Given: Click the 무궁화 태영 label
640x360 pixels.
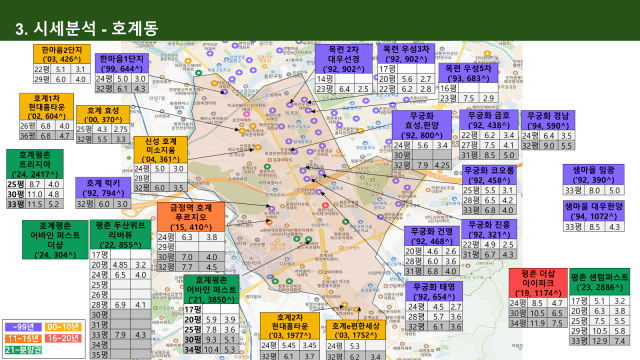Looking at the screenshot, I should point(434,291).
